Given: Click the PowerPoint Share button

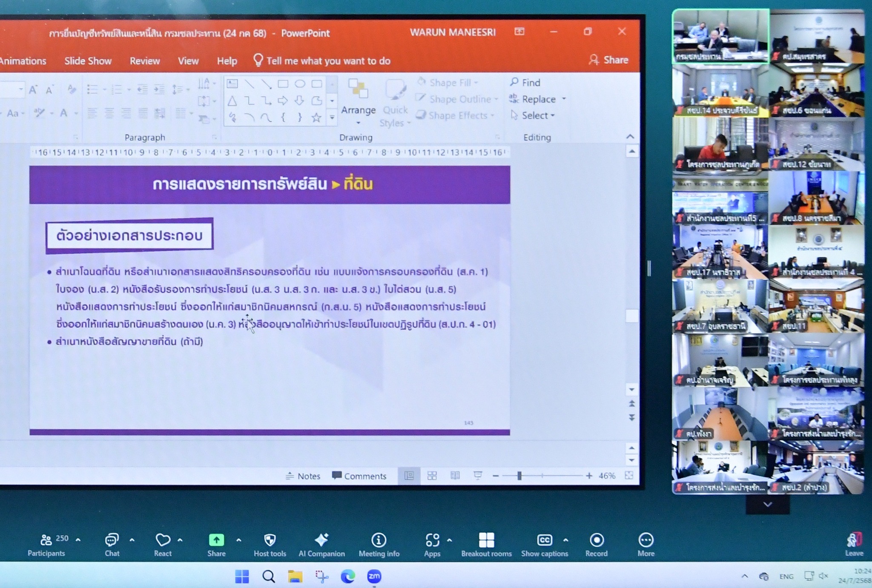Looking at the screenshot, I should 609,60.
